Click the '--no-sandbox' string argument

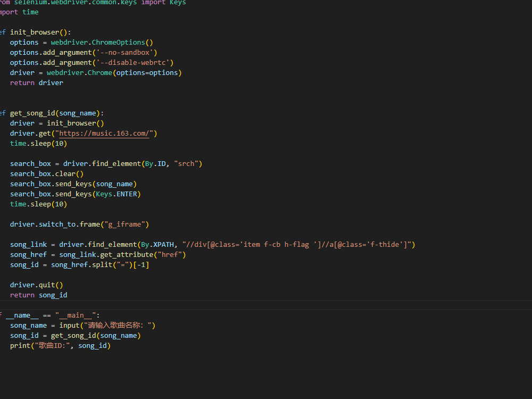click(x=124, y=53)
